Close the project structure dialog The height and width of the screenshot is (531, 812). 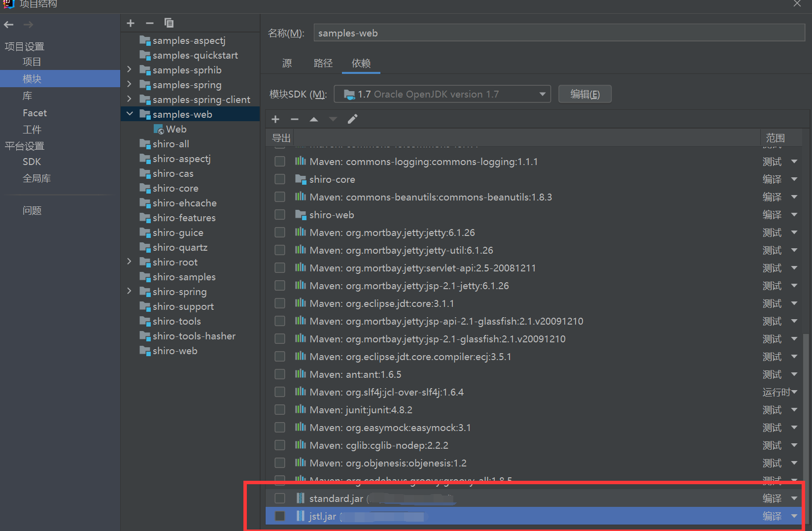pyautogui.click(x=797, y=3)
